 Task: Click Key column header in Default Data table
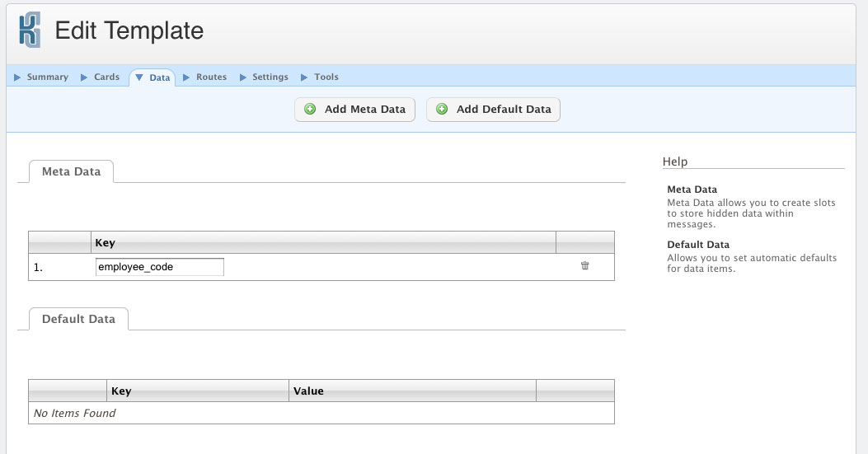pos(120,391)
